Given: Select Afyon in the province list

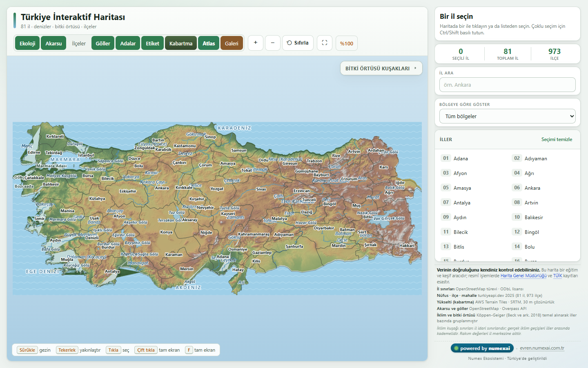Looking at the screenshot, I should (x=472, y=173).
